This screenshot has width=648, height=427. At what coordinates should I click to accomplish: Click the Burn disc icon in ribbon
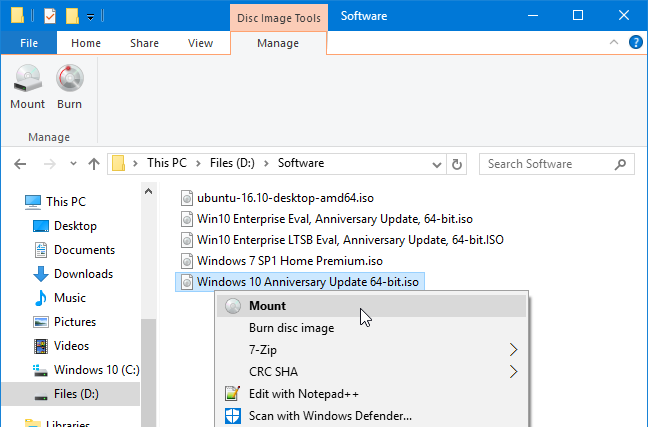[x=70, y=80]
